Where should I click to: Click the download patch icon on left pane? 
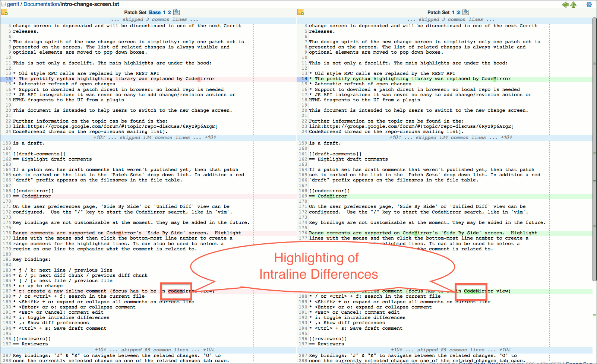177,12
